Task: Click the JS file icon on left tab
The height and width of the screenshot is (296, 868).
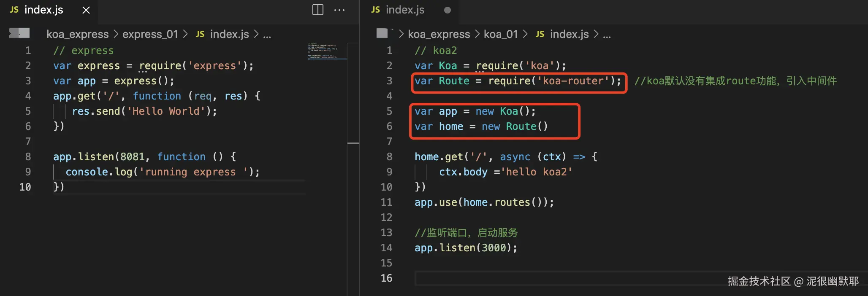Action: coord(14,10)
